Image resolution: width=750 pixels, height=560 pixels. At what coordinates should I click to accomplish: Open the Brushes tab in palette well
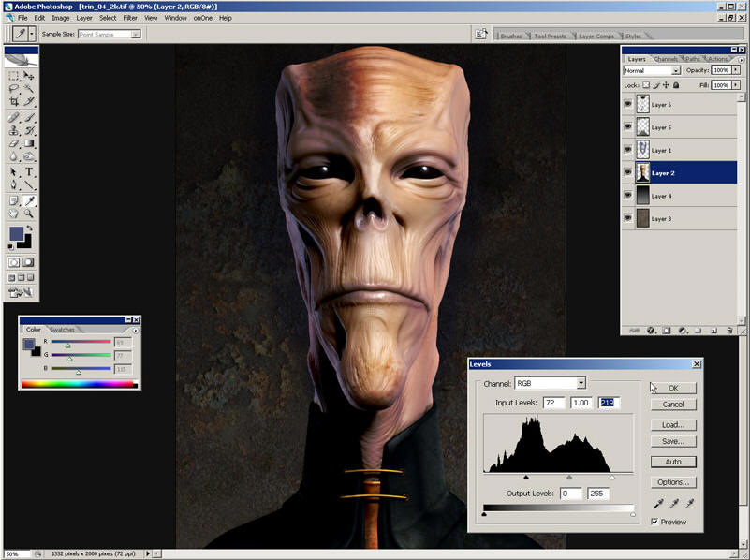(x=511, y=36)
